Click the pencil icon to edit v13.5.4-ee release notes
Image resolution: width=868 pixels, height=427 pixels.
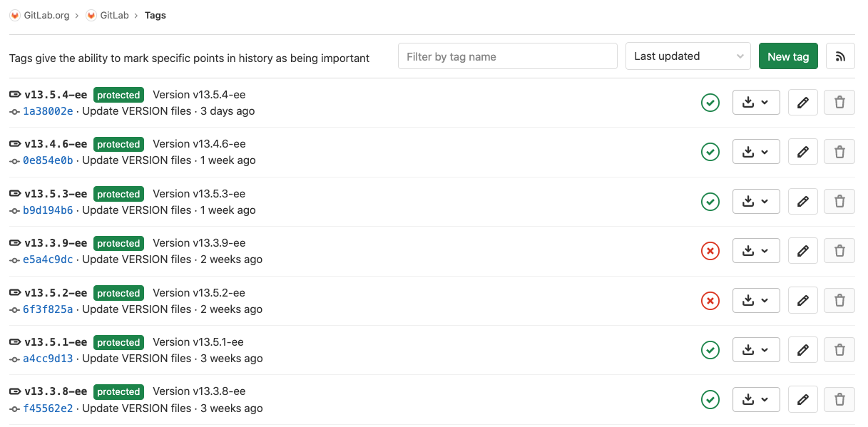[x=802, y=102]
